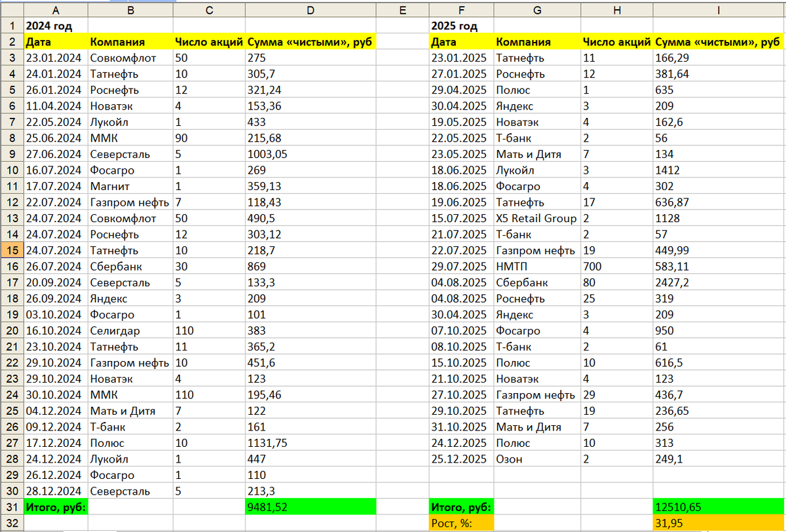Screen dimensions: 786x532
Task: Select the share count cell 90
Action: (x=209, y=138)
